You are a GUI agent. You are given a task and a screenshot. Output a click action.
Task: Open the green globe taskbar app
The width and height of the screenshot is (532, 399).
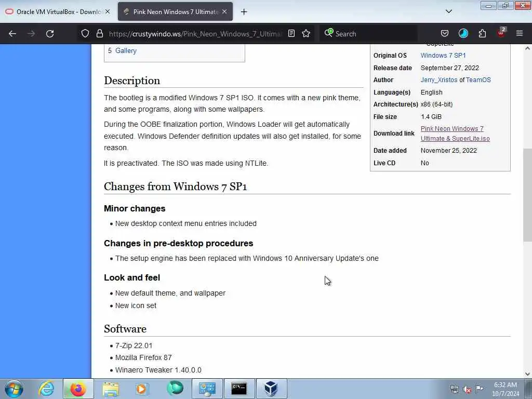[x=175, y=388]
